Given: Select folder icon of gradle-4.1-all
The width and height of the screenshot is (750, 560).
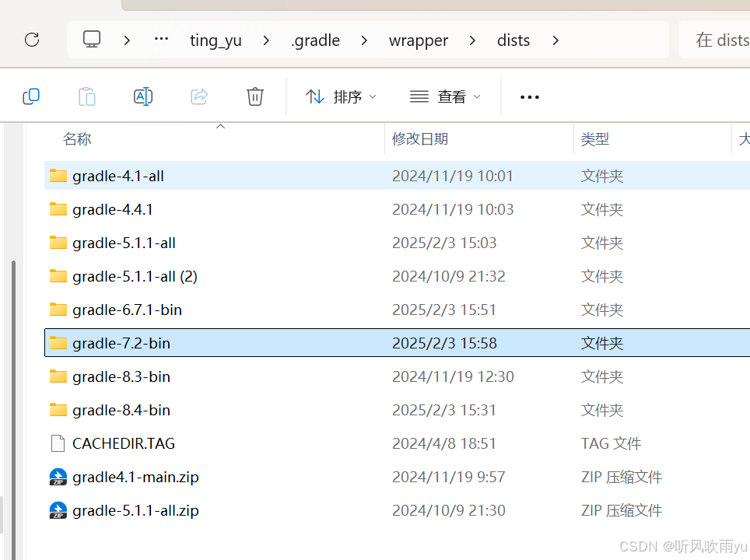Looking at the screenshot, I should (x=58, y=176).
